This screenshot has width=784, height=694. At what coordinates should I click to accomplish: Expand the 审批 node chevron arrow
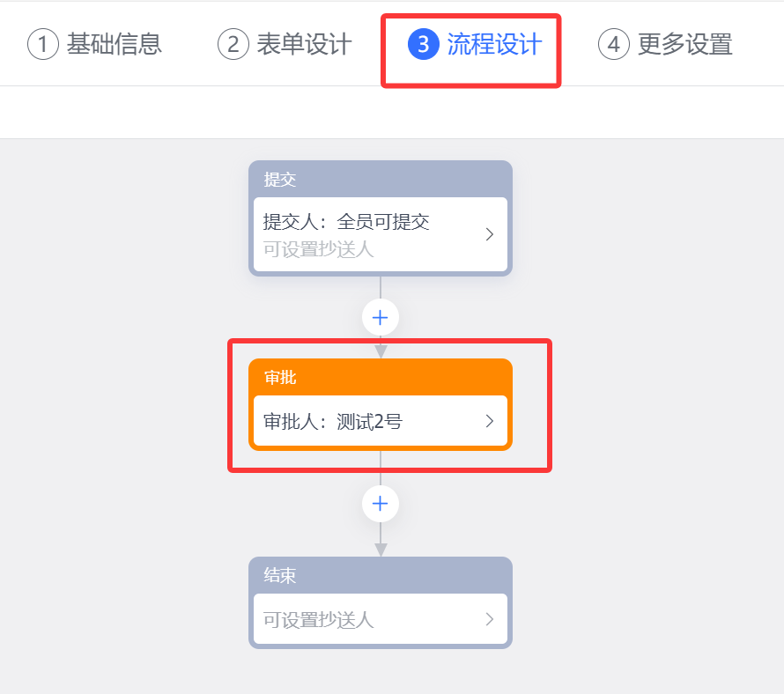point(490,421)
